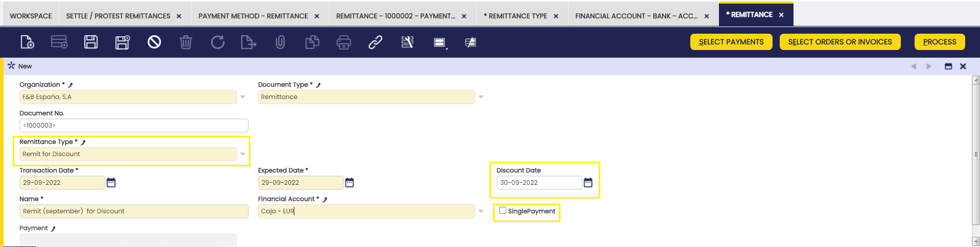Expand the Remittance Type dropdown
This screenshot has height=247, width=980.
click(x=243, y=154)
